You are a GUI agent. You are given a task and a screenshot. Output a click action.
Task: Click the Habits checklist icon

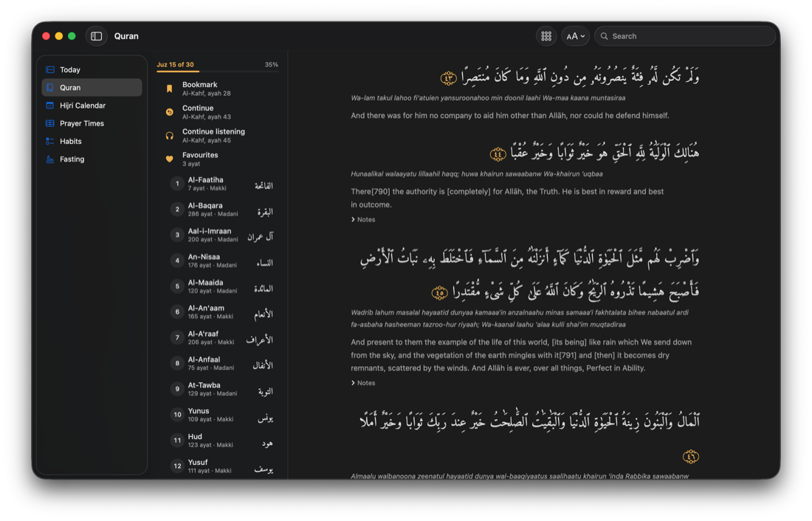50,141
